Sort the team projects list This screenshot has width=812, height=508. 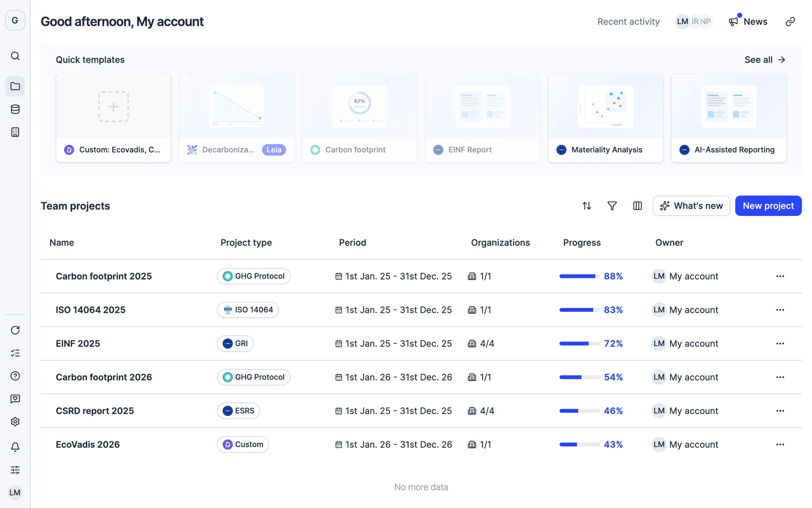pyautogui.click(x=586, y=206)
